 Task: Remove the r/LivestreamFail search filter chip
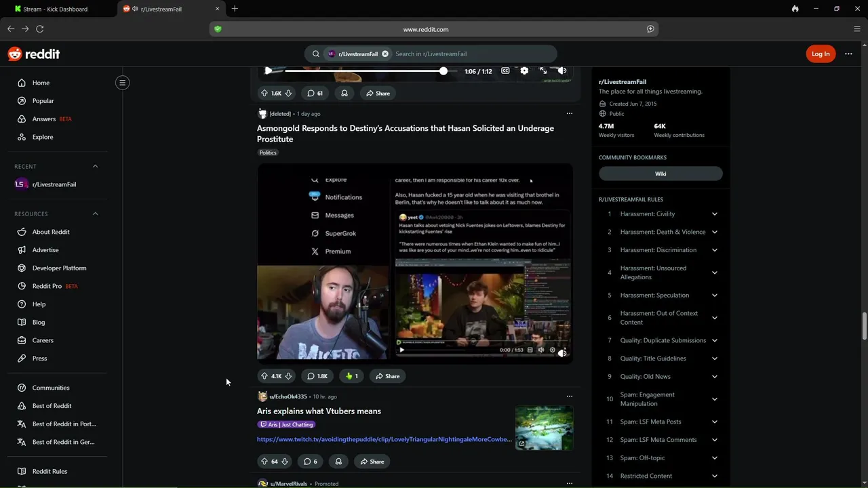click(385, 54)
